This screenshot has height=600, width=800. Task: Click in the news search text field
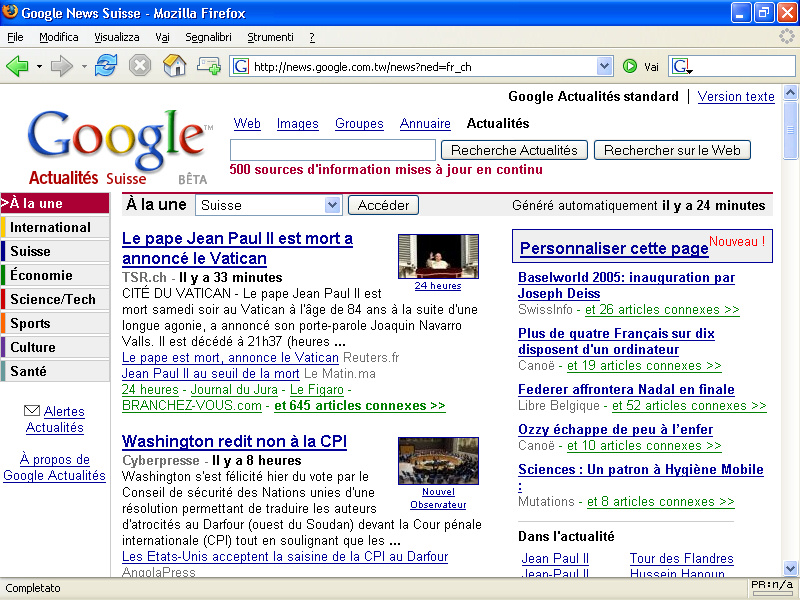click(x=333, y=150)
